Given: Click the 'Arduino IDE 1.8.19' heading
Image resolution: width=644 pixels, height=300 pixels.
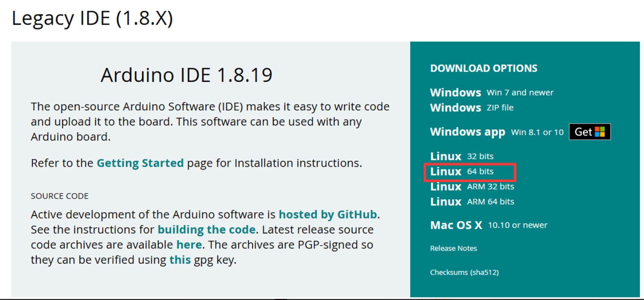Looking at the screenshot, I should (x=186, y=75).
